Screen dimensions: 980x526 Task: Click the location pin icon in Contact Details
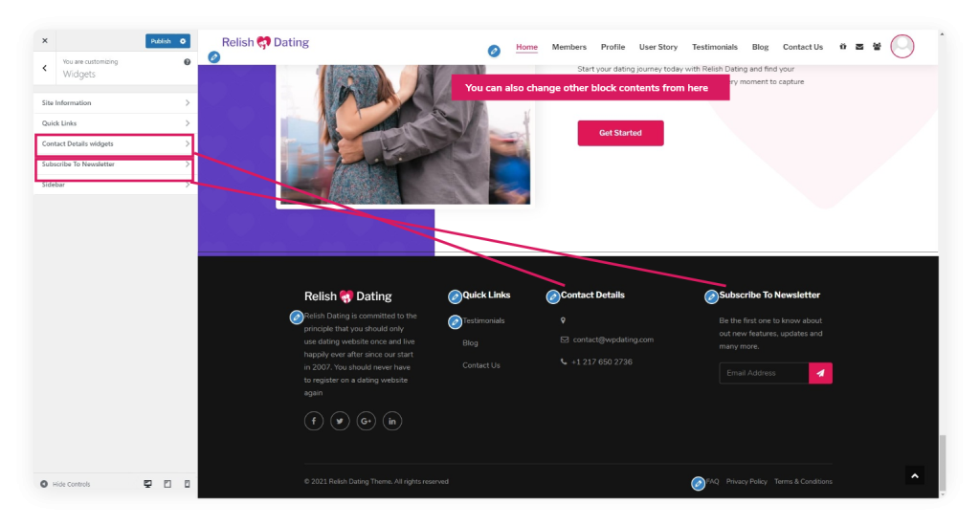coord(563,320)
